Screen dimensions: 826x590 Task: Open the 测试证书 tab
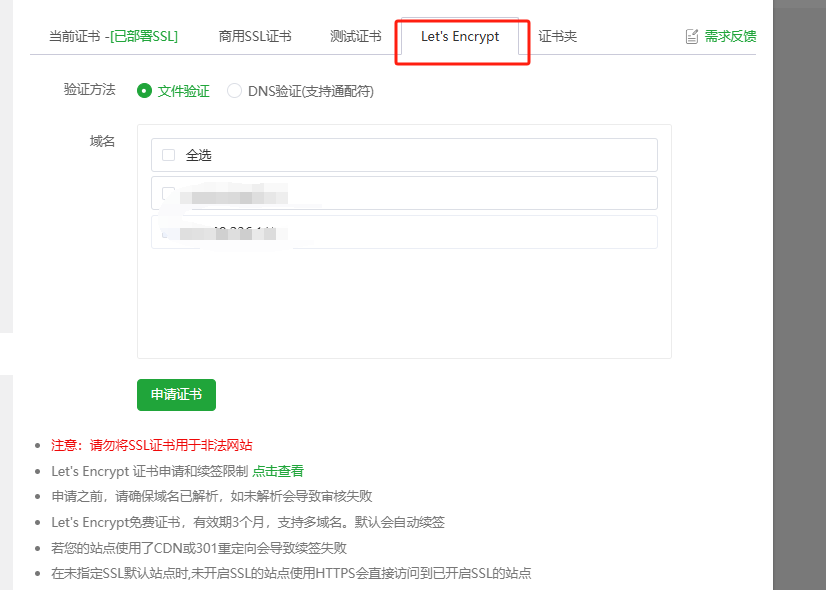pyautogui.click(x=356, y=36)
